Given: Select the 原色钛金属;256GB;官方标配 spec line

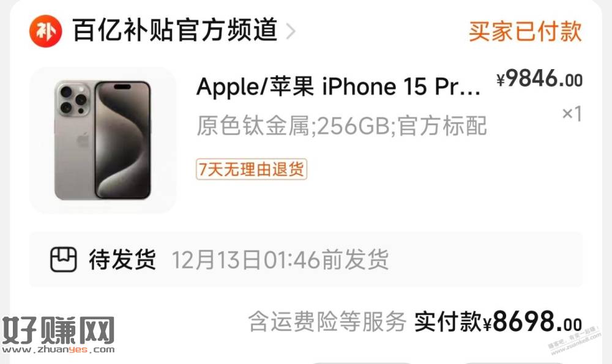Looking at the screenshot, I should [x=341, y=125].
